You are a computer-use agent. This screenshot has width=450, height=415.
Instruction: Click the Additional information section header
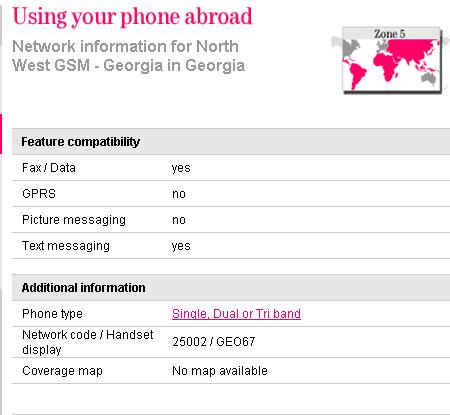tap(231, 288)
